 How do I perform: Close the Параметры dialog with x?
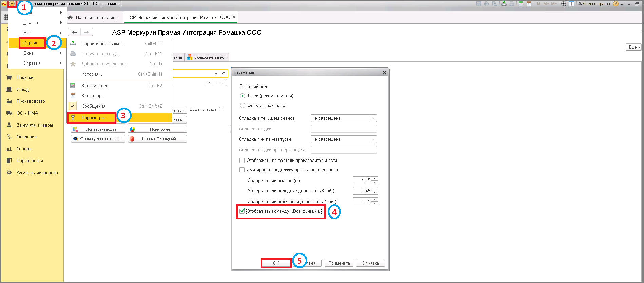[x=384, y=72]
